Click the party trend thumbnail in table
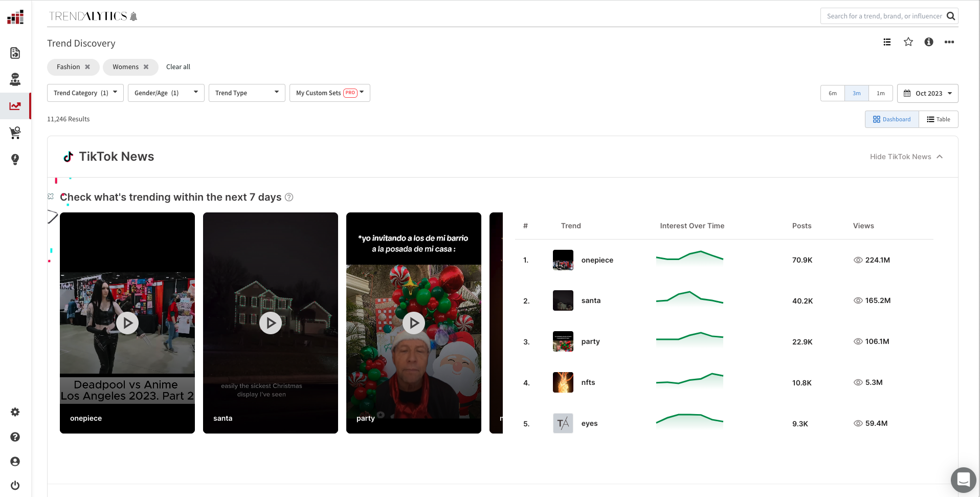Image resolution: width=980 pixels, height=497 pixels. 563,341
